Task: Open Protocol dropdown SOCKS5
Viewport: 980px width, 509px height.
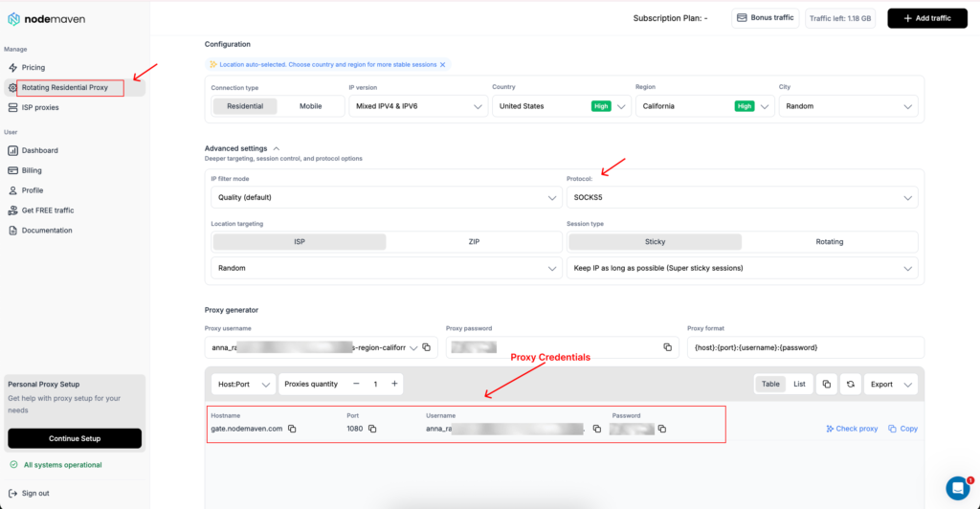Action: 742,197
